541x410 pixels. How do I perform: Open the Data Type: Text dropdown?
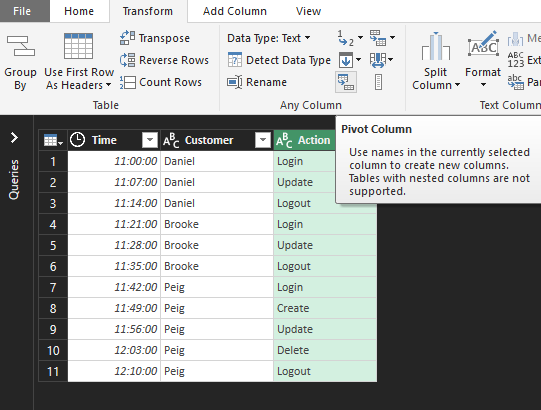pos(268,38)
